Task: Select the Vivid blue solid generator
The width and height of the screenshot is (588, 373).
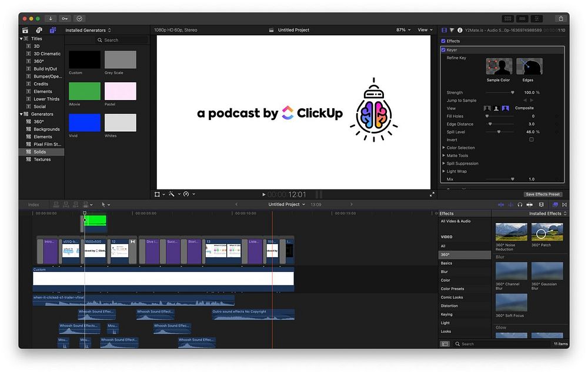Action: (84, 123)
